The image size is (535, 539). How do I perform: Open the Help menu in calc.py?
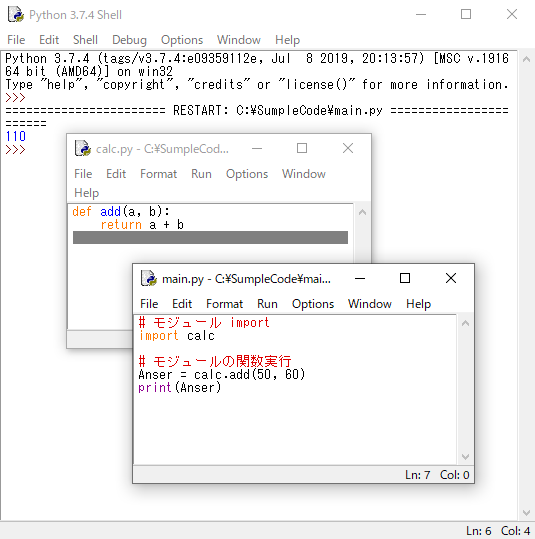[86, 193]
